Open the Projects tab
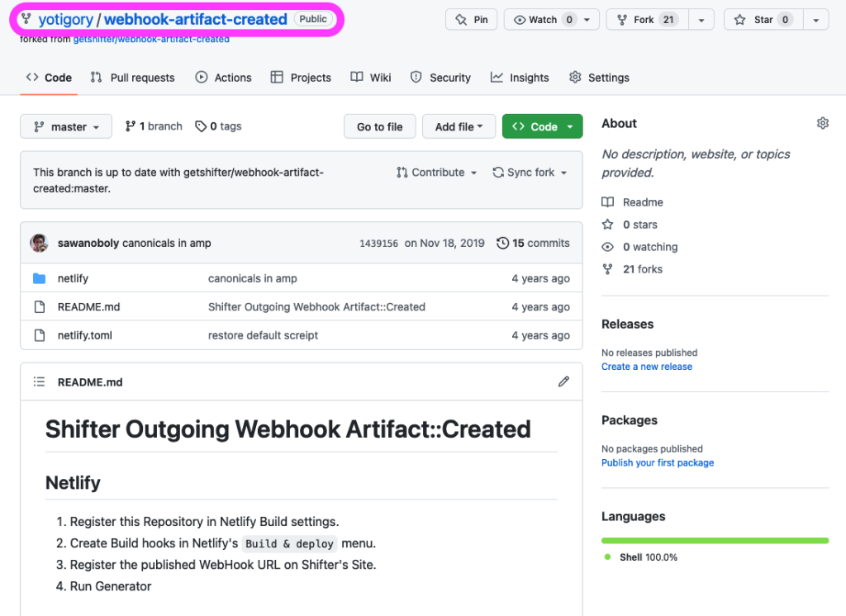The image size is (846, 616). [301, 78]
